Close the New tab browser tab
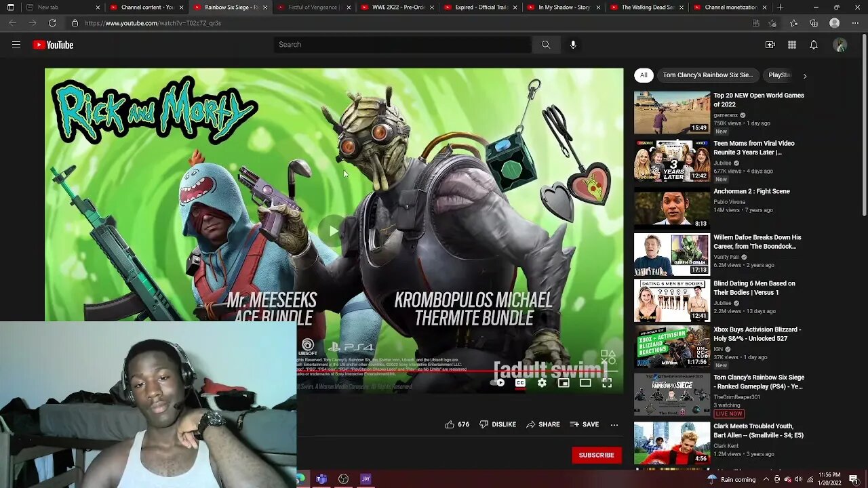Viewport: 868px width, 488px height. [x=98, y=7]
